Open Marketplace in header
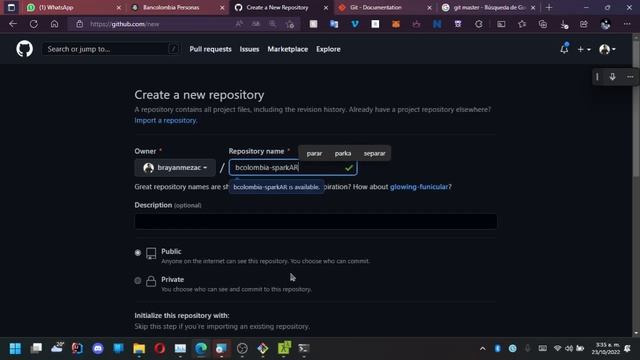Screen dimensions: 640x360 pos(287,49)
